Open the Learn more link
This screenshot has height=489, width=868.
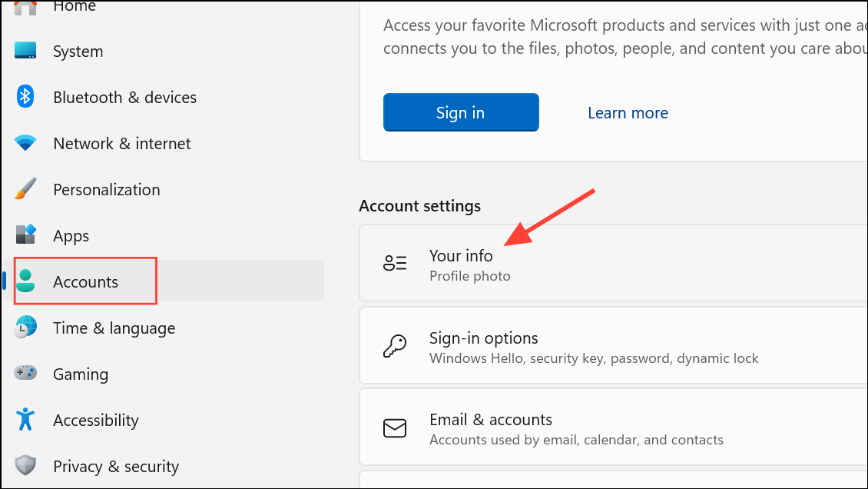click(x=628, y=113)
